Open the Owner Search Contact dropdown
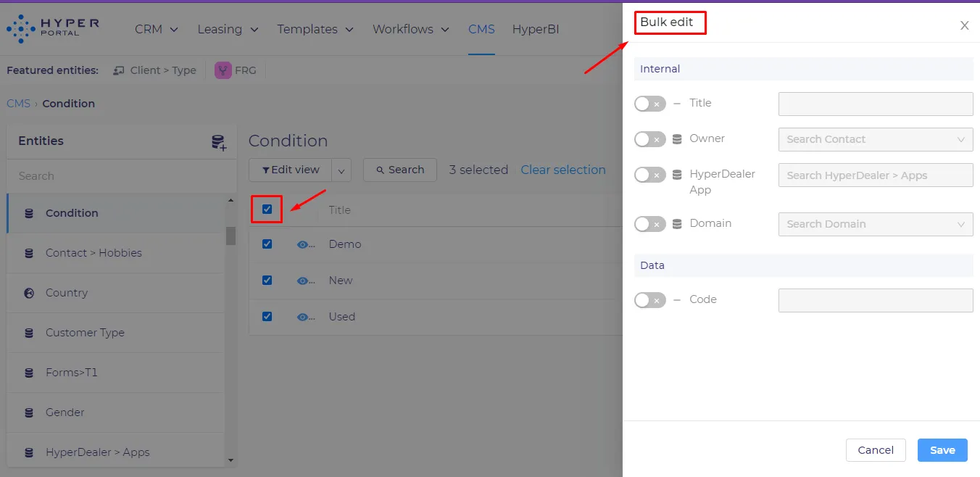This screenshot has width=980, height=477. pyautogui.click(x=876, y=139)
